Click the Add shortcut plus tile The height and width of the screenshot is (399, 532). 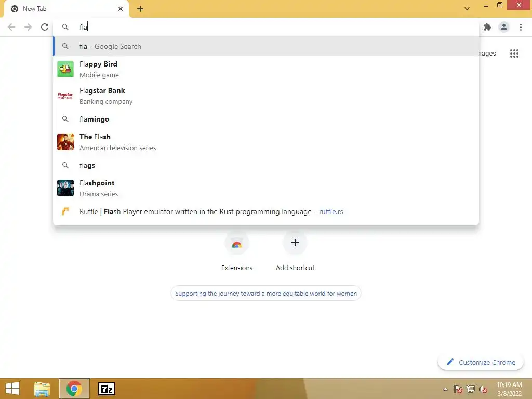(x=295, y=251)
